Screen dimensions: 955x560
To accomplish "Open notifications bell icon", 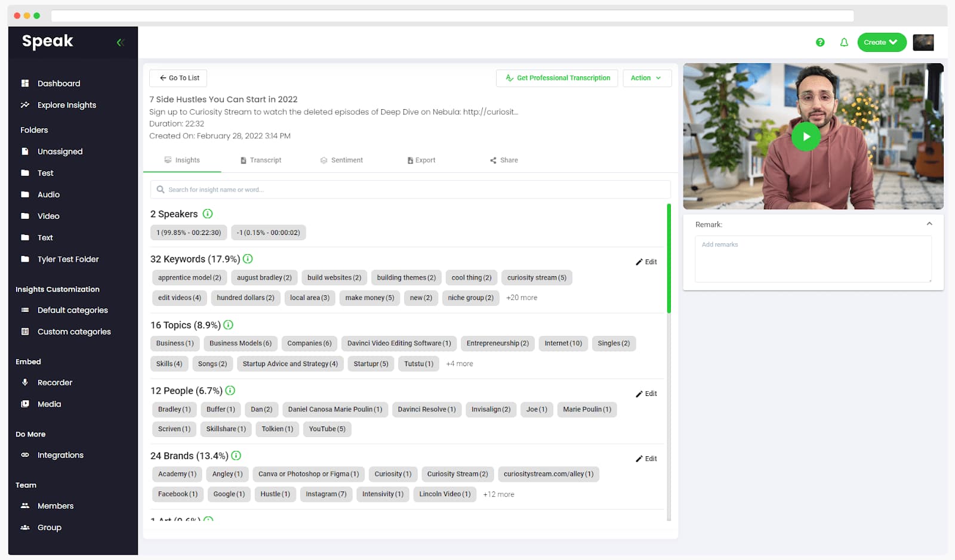I will click(844, 42).
